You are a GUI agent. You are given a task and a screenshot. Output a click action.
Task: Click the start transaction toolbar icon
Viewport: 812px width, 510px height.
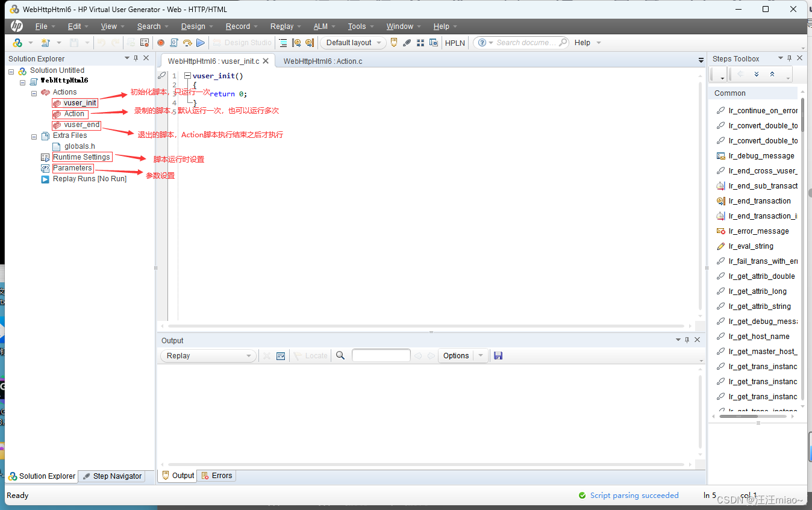(296, 43)
